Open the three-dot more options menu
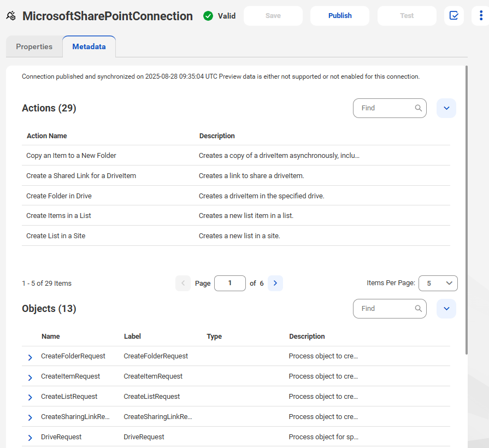Viewport: 489px width, 448px height. point(481,16)
